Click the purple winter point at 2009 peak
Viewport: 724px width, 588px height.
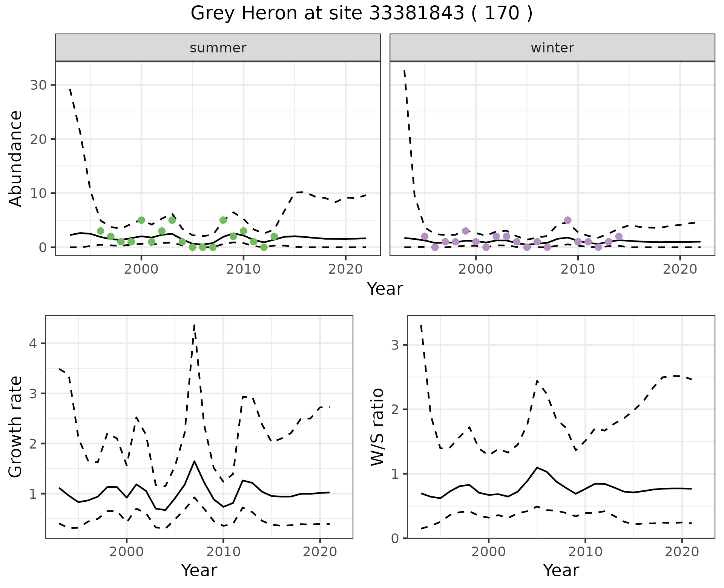[x=568, y=220]
